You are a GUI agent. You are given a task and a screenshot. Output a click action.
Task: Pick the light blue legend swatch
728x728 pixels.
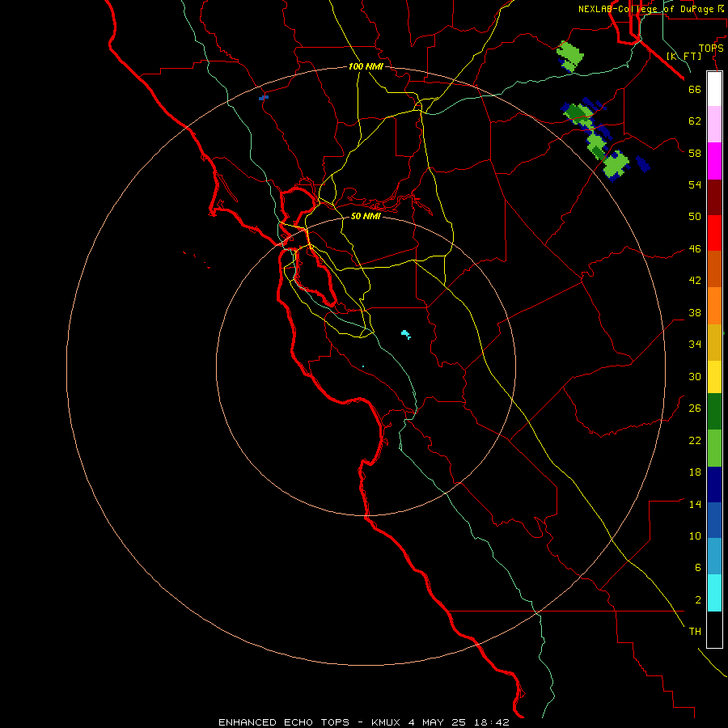[x=714, y=557]
